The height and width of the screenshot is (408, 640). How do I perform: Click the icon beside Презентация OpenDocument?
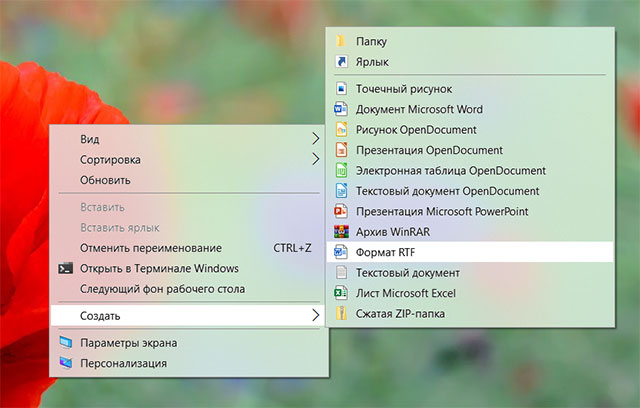pyautogui.click(x=341, y=150)
